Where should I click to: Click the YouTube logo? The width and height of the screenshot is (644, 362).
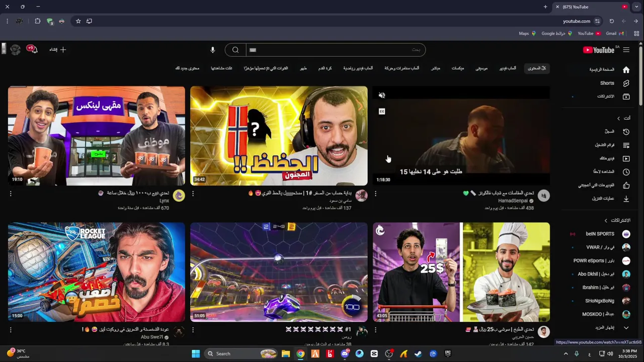coord(599,50)
